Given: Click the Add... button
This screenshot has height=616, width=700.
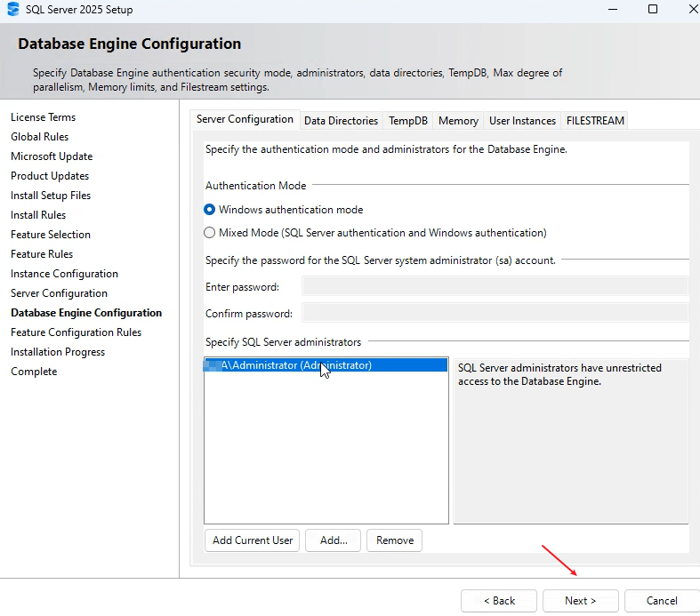Looking at the screenshot, I should click(333, 540).
